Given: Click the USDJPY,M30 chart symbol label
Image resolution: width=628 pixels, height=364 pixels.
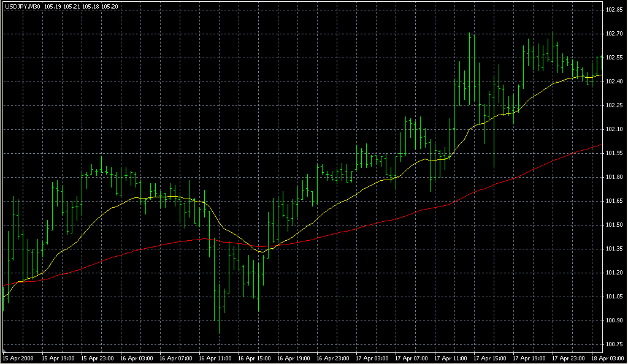Looking at the screenshot, I should tap(22, 6).
